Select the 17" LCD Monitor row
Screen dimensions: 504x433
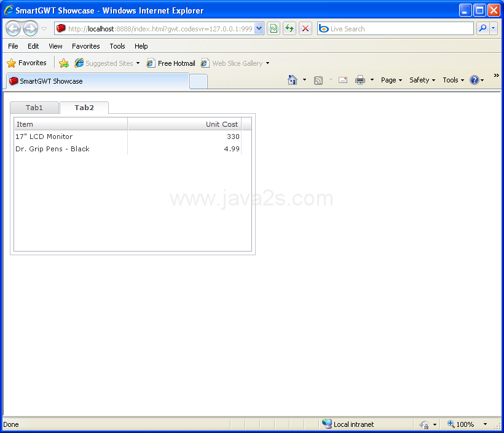coord(128,137)
